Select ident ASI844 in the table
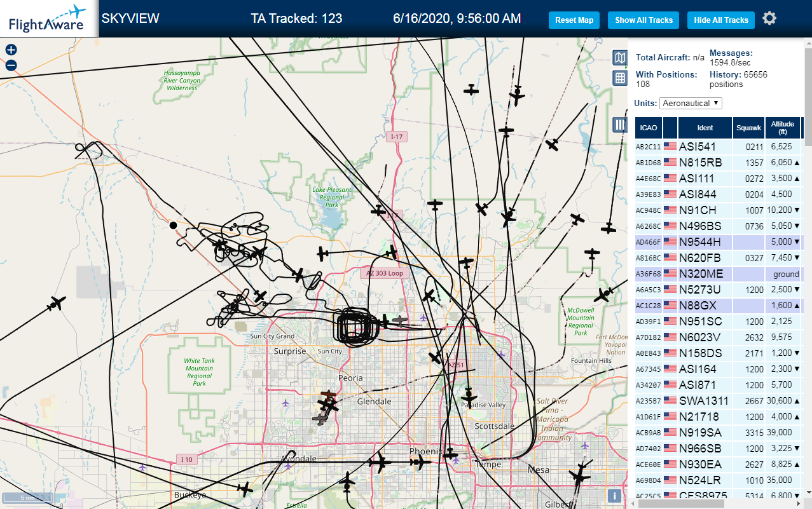Screen dimensions: 812x509 coord(698,194)
